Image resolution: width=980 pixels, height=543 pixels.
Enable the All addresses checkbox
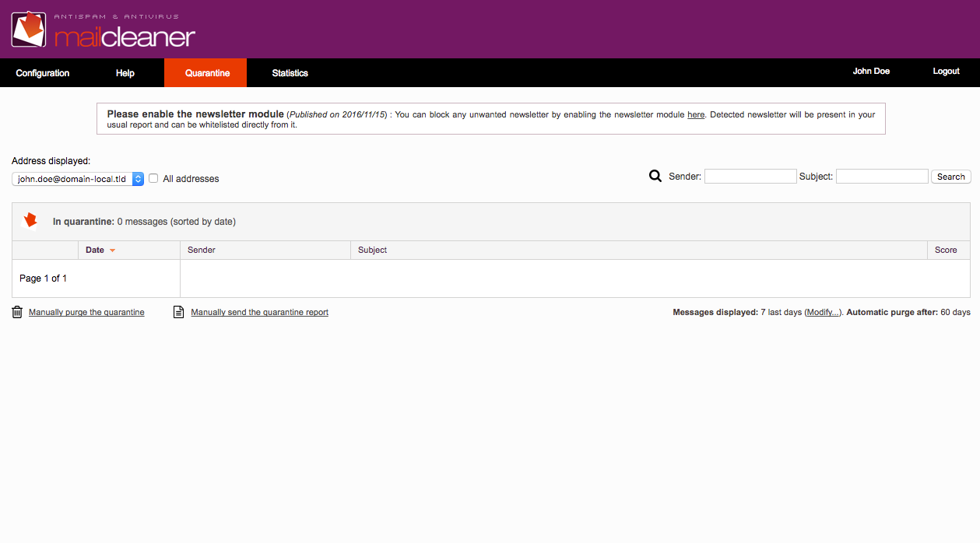(x=153, y=178)
